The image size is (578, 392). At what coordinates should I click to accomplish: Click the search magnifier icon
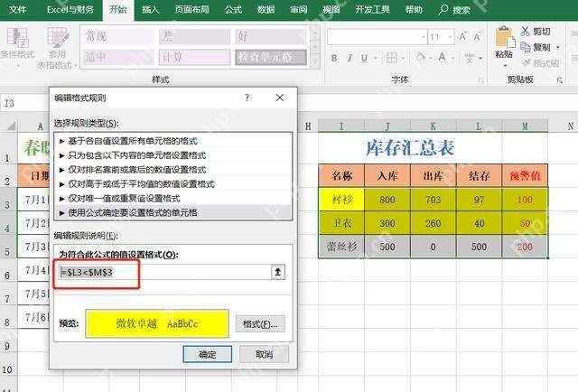tap(443, 9)
